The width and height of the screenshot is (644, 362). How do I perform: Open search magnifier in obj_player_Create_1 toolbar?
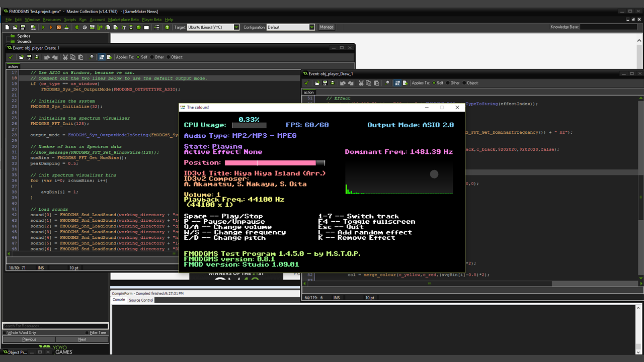click(92, 57)
